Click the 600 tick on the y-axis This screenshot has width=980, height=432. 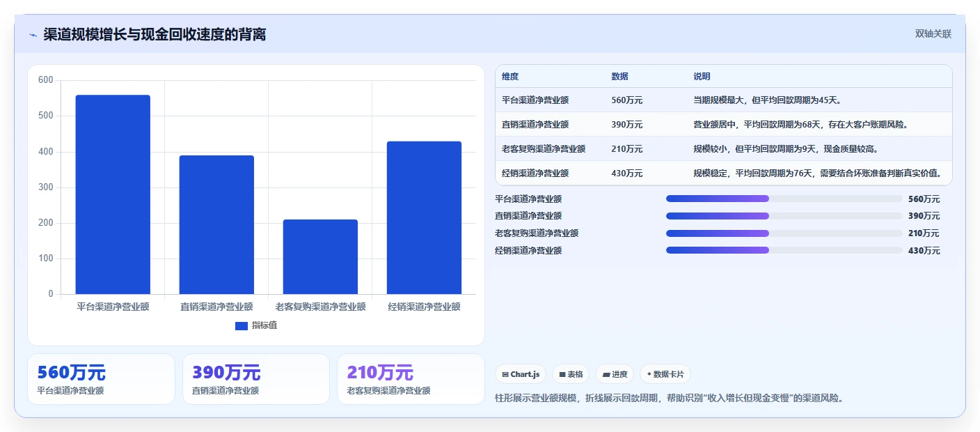pos(46,80)
